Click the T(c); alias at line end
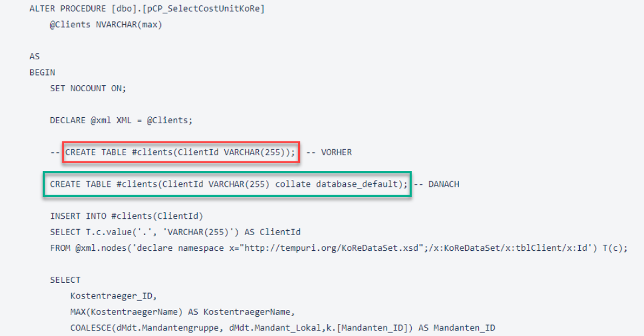Screen dimensions: 644x336 [x=613, y=248]
